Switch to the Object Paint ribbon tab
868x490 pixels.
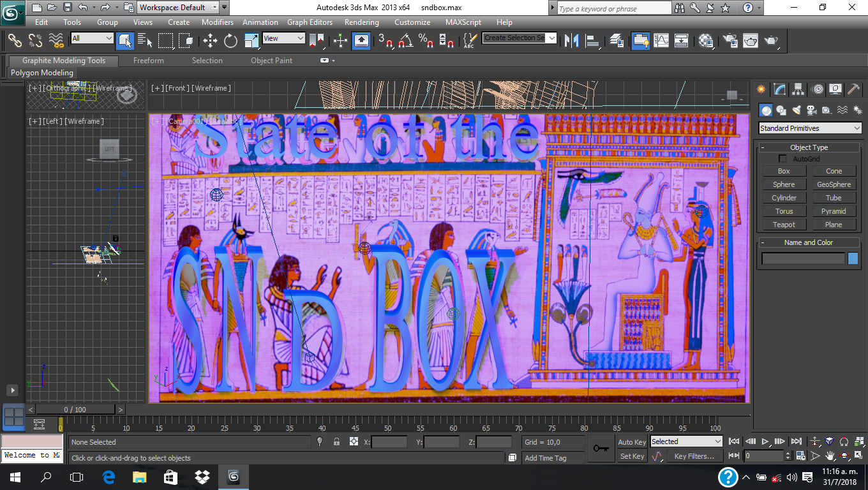click(272, 61)
